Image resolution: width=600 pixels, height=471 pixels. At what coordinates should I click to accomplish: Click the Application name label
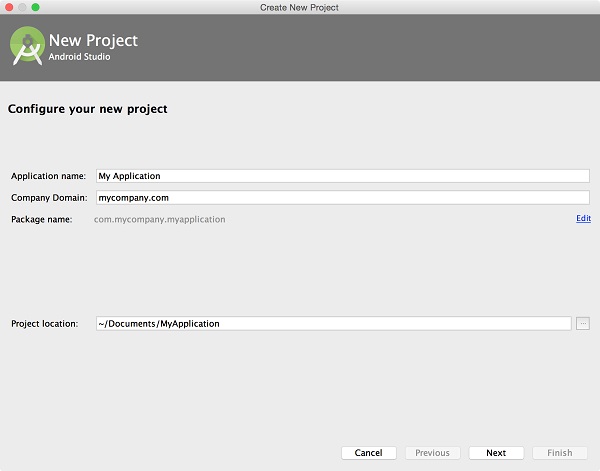tap(49, 176)
